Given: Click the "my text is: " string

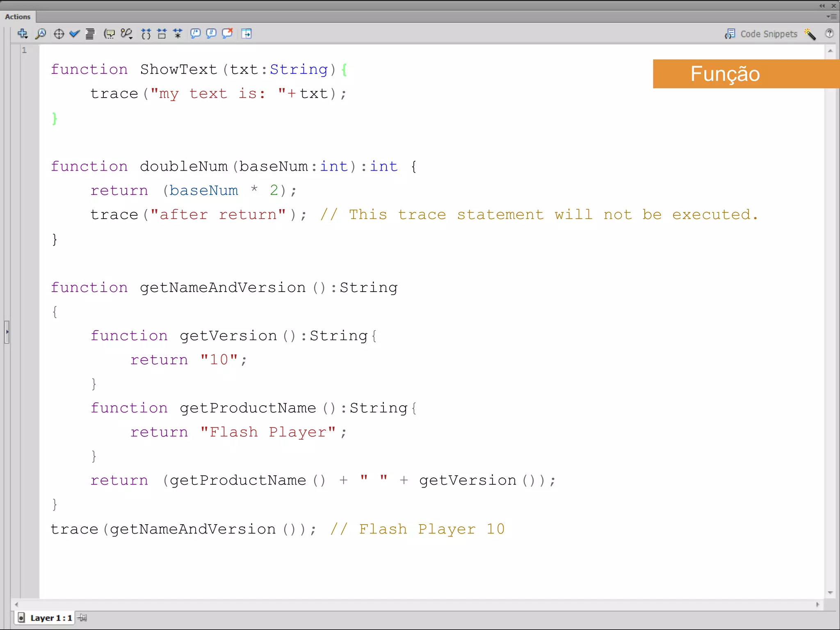Looking at the screenshot, I should pyautogui.click(x=218, y=94).
